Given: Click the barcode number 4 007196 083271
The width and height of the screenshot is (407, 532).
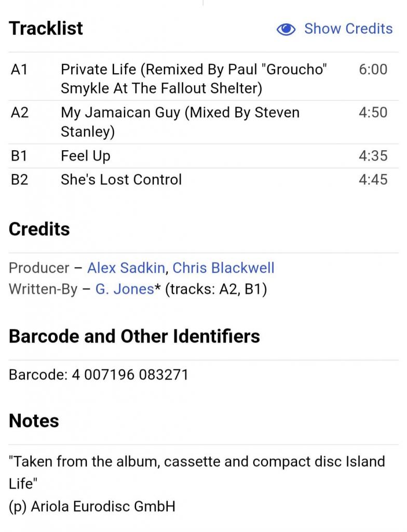Looking at the screenshot, I should [130, 375].
